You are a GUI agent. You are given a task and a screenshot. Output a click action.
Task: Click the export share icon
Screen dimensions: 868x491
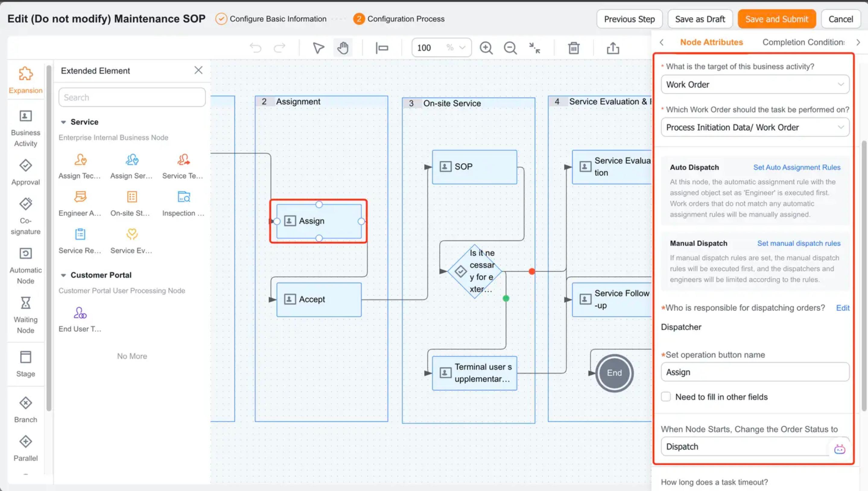coord(613,48)
